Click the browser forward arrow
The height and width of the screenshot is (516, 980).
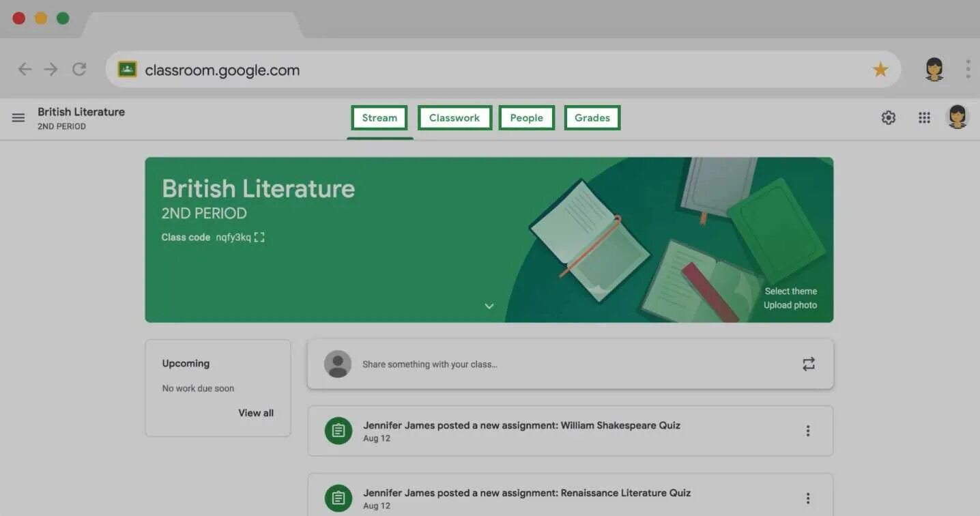[x=51, y=70]
